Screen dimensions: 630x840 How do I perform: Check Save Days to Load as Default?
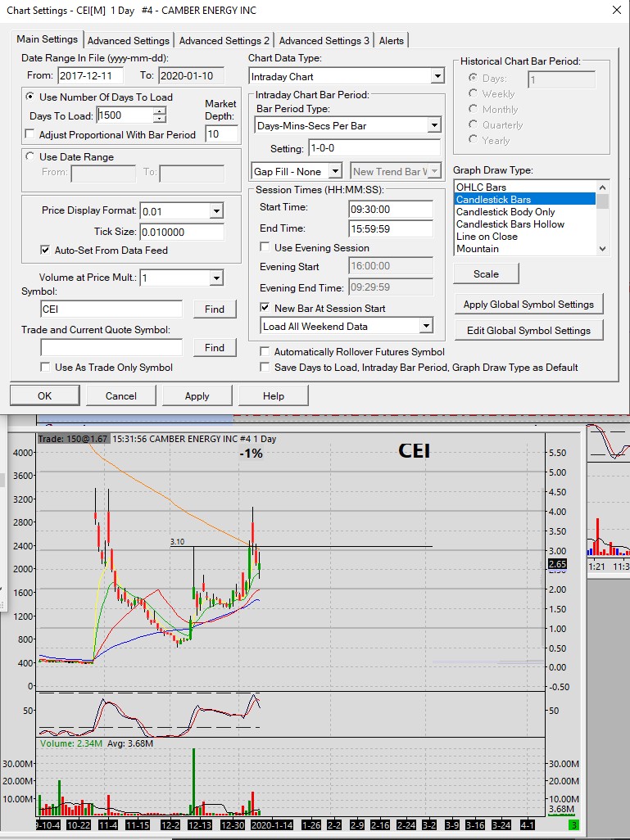point(265,367)
